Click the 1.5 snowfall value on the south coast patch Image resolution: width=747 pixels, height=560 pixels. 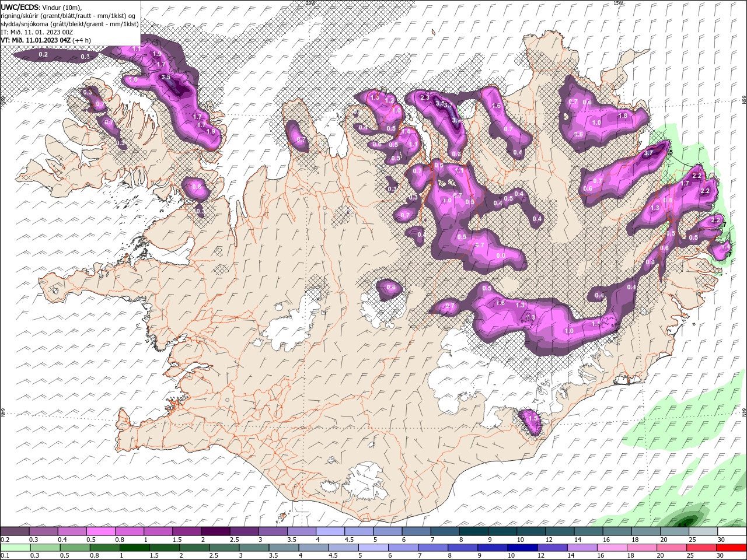[x=532, y=418]
